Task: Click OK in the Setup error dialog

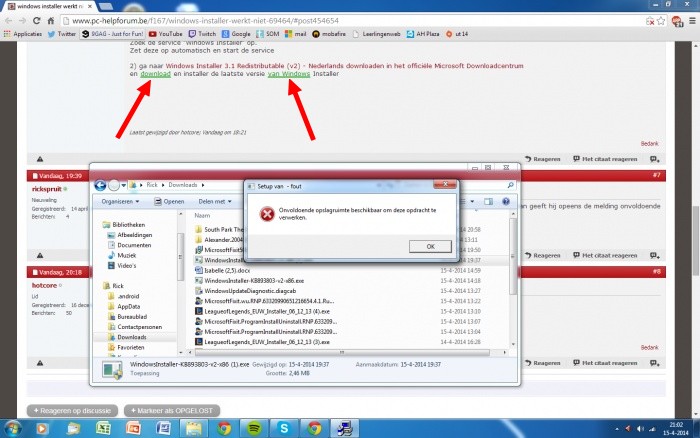Action: tap(429, 245)
